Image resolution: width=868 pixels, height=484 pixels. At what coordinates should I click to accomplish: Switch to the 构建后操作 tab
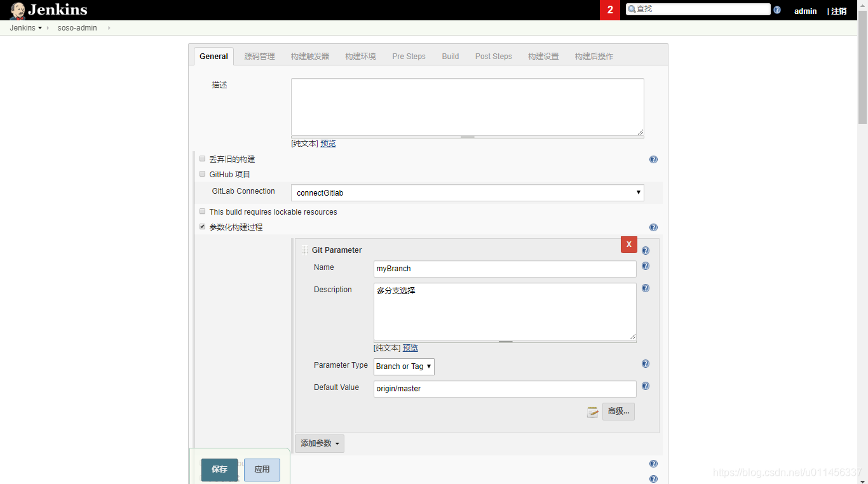[594, 57]
